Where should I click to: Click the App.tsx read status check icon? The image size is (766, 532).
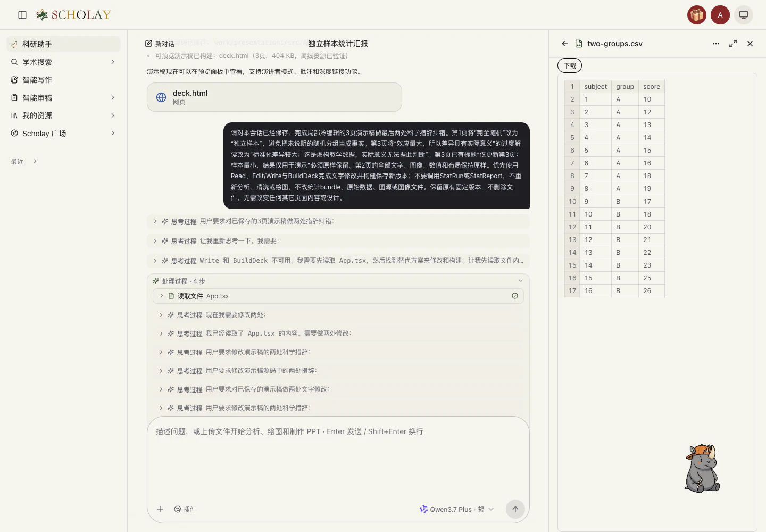click(x=515, y=296)
